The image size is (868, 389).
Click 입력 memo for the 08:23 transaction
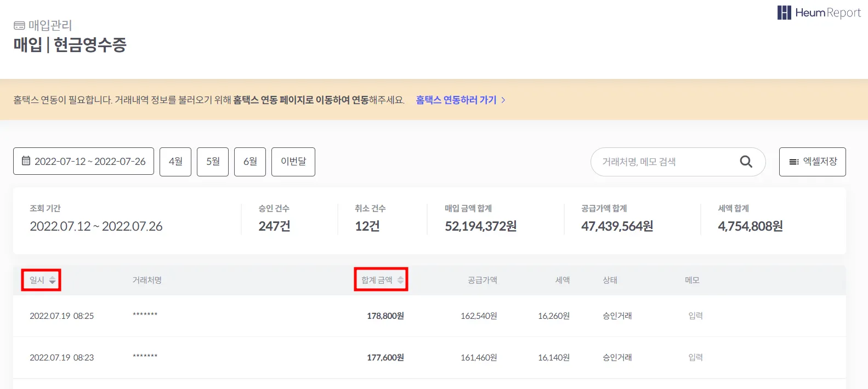695,357
